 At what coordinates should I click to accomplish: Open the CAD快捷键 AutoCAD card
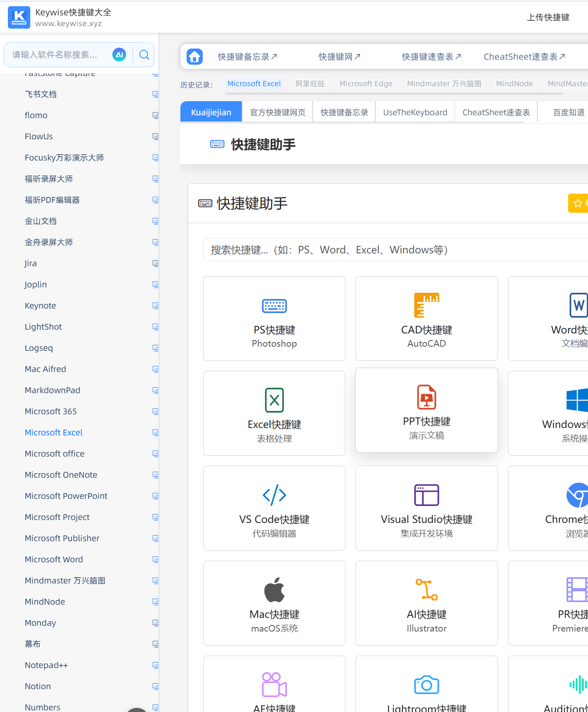427,318
